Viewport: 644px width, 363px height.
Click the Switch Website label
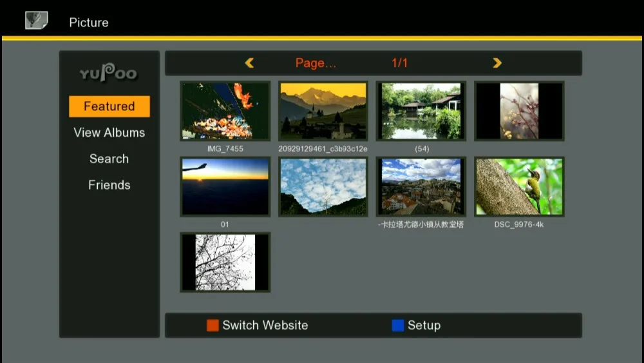265,325
